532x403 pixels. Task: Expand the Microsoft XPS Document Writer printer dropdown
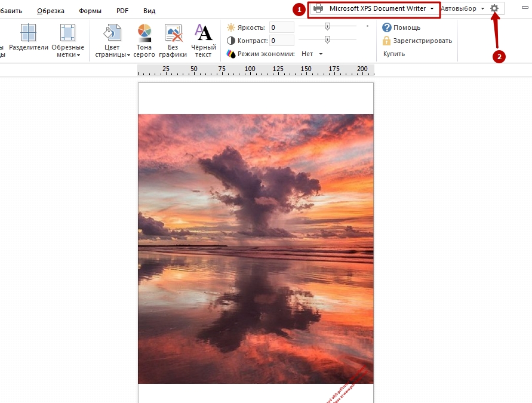coord(374,9)
